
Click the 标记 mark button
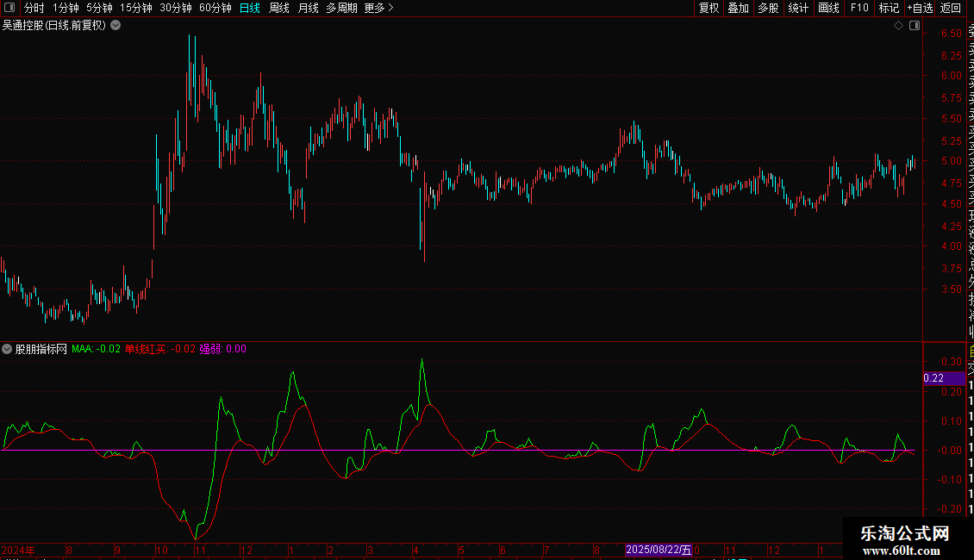(x=889, y=8)
